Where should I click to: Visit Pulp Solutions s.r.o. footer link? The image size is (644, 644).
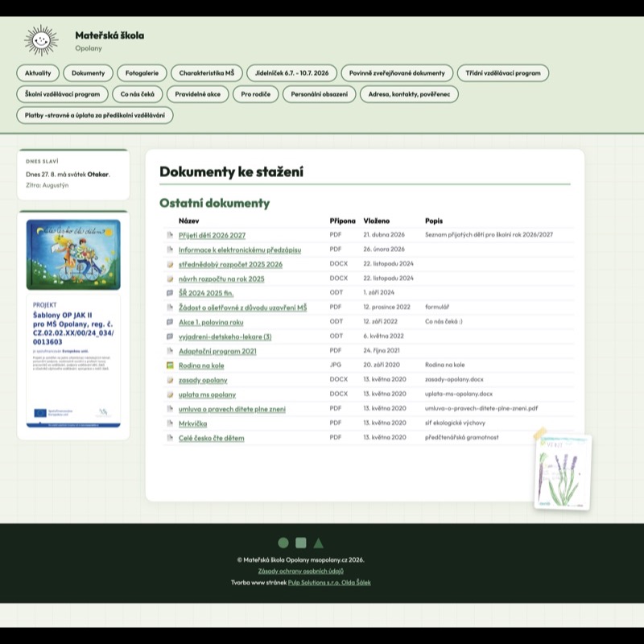[329, 582]
